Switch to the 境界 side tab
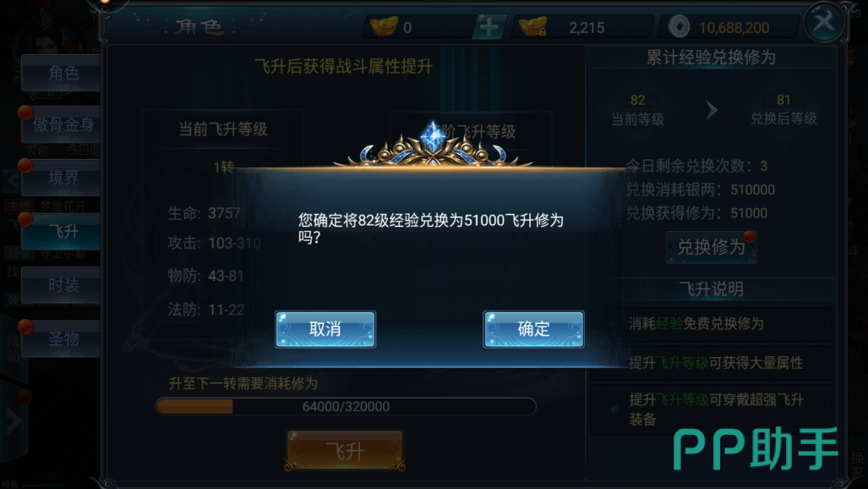Screen dimensions: 868x489 click(61, 178)
